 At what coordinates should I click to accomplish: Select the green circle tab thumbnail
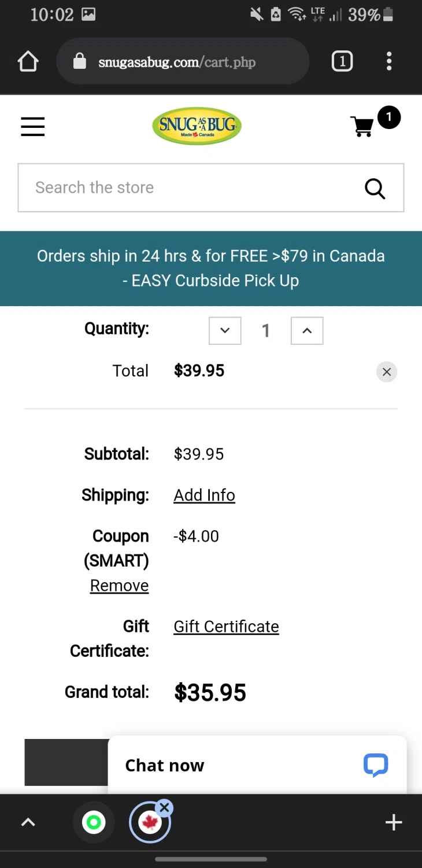coord(94,822)
